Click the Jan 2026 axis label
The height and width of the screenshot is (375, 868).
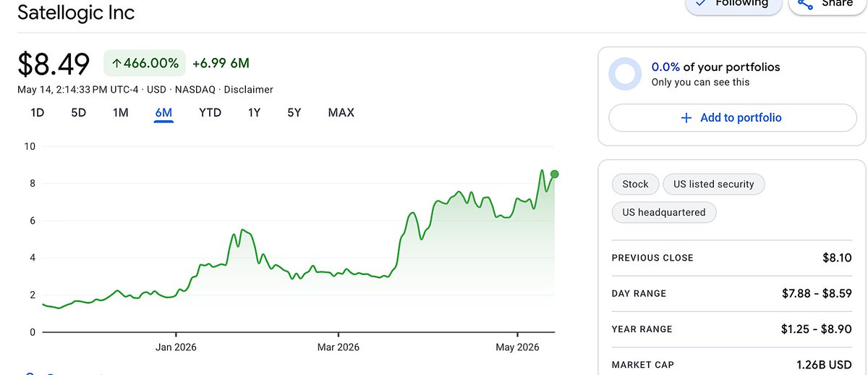[176, 347]
